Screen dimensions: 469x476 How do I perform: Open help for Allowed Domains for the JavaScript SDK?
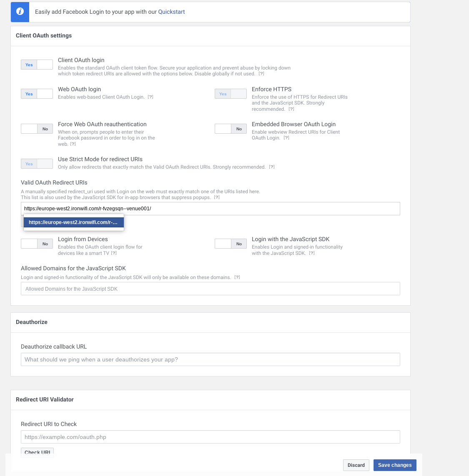pos(237,277)
